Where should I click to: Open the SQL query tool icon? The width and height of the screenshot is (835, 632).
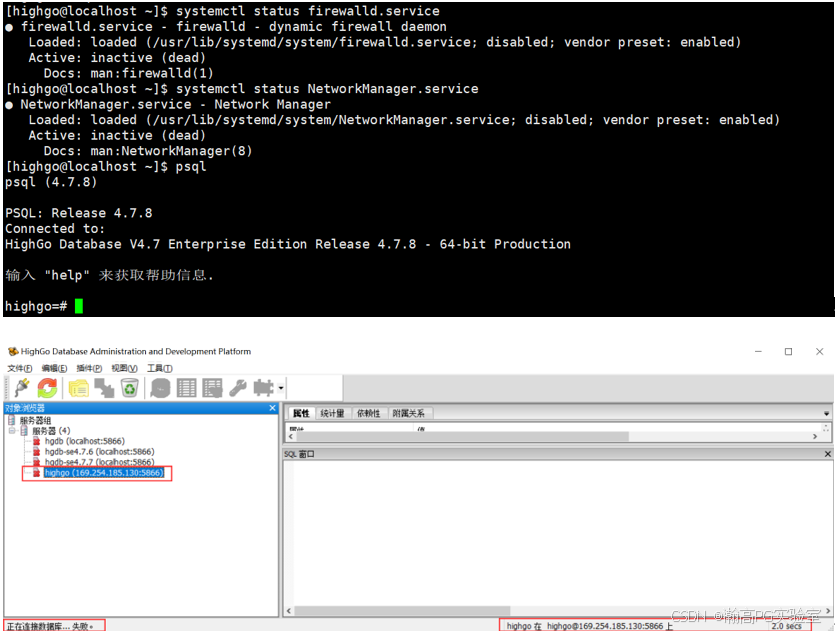click(x=160, y=388)
